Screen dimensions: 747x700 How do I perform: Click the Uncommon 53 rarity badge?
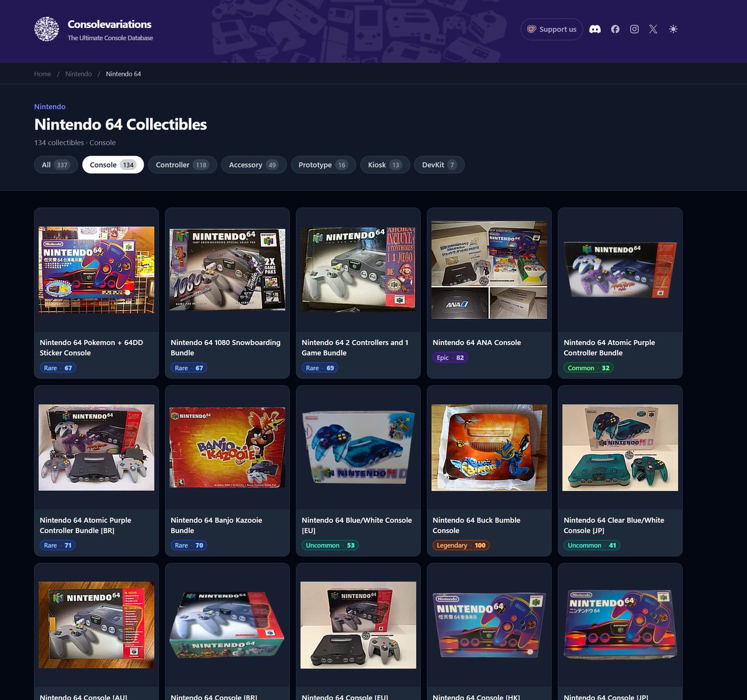point(330,546)
